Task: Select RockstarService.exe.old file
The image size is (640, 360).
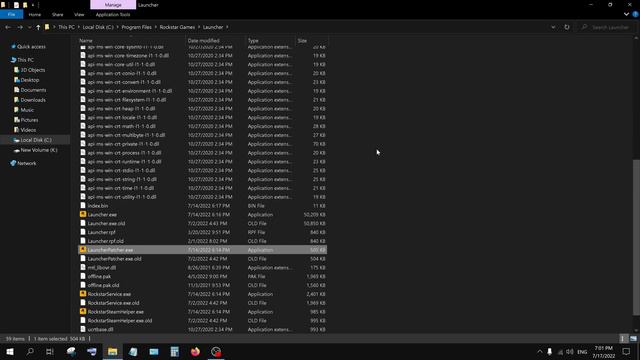Action: pyautogui.click(x=113, y=303)
